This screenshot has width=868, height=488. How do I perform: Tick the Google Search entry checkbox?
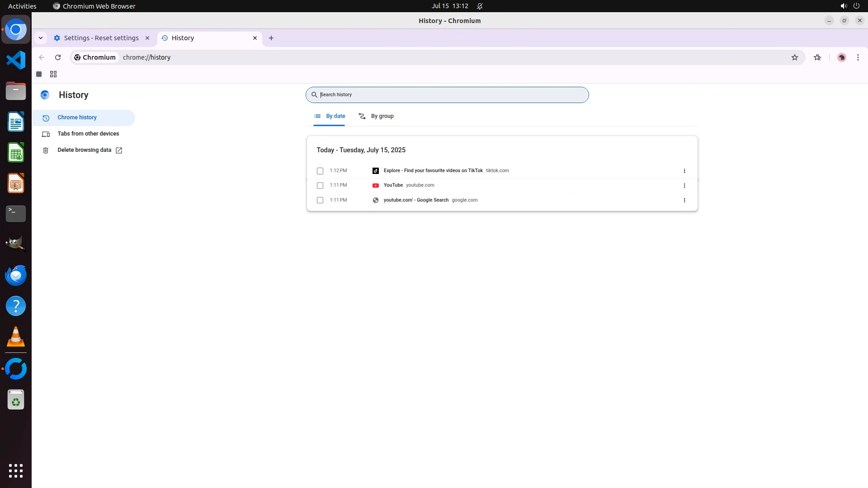(320, 200)
